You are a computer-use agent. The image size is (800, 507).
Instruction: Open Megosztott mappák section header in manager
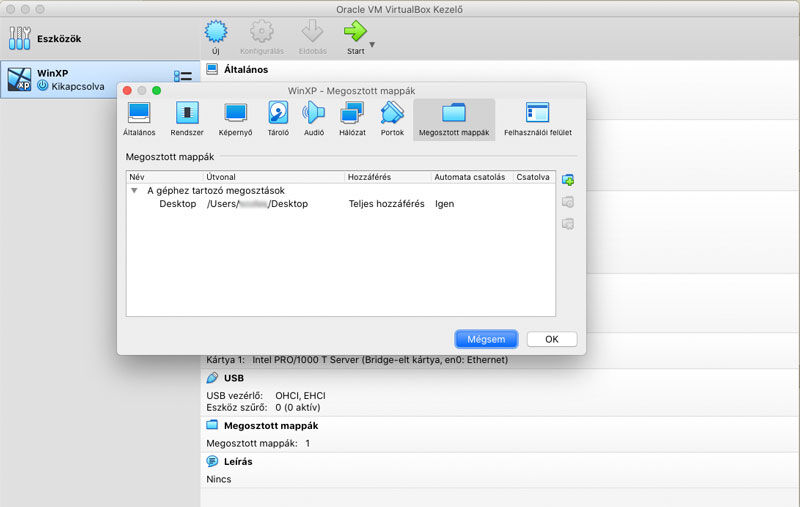pos(271,425)
